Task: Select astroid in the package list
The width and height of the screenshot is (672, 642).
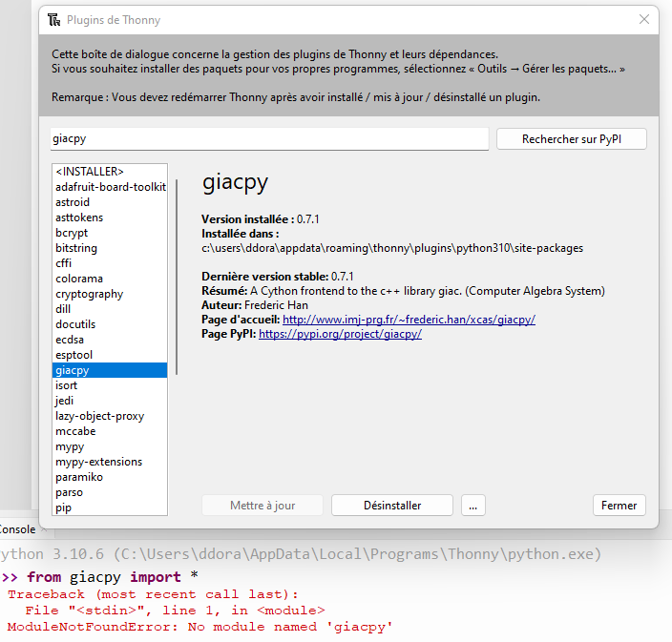Action: coord(109,202)
